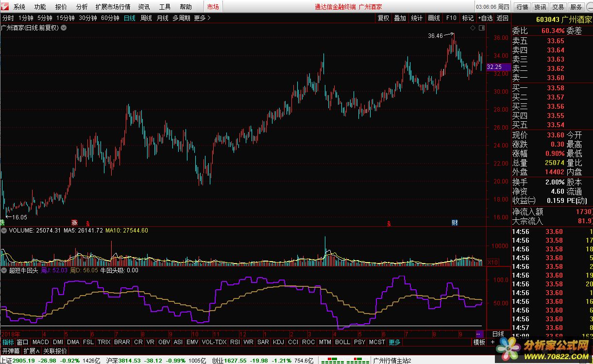
Task: Select the RSI indicator
Action: point(235,342)
